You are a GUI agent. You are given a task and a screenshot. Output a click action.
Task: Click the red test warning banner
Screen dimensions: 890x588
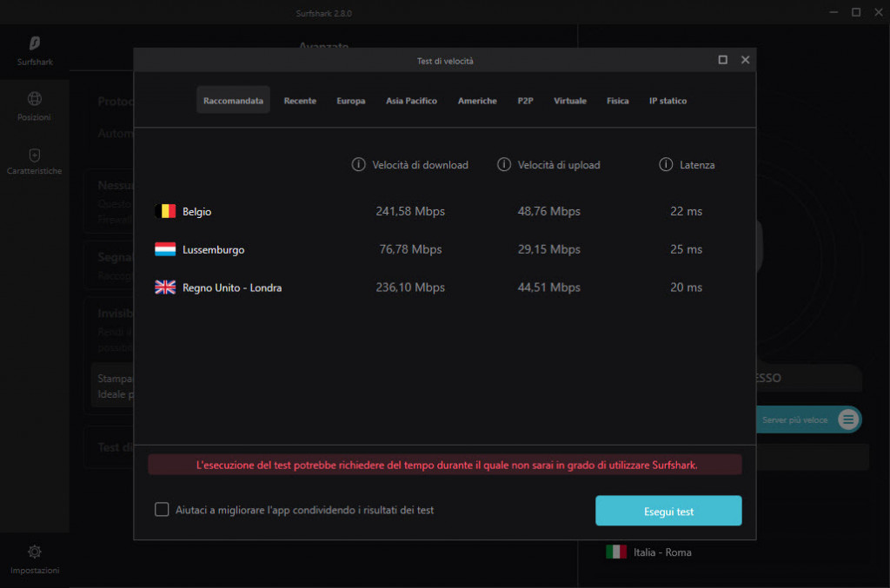pos(445,465)
